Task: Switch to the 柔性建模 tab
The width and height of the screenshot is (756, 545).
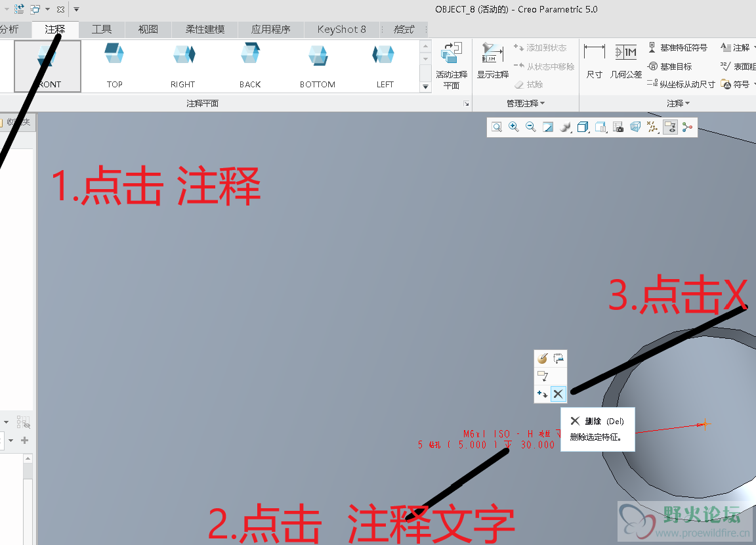Action: tap(205, 30)
